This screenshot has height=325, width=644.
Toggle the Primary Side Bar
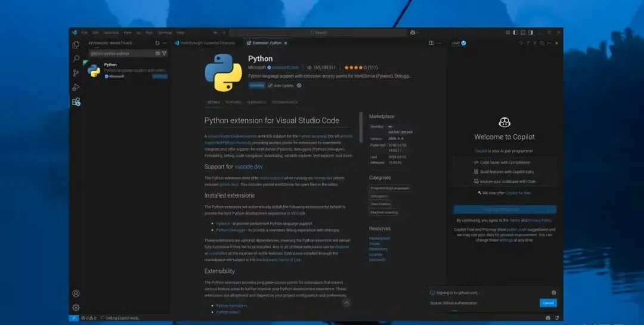click(x=515, y=32)
